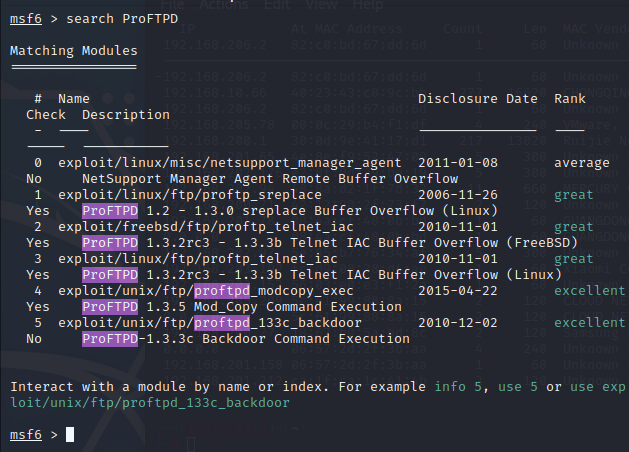Click the 'No' check value under module 0
Screen dimensions: 629x452
tap(34, 179)
